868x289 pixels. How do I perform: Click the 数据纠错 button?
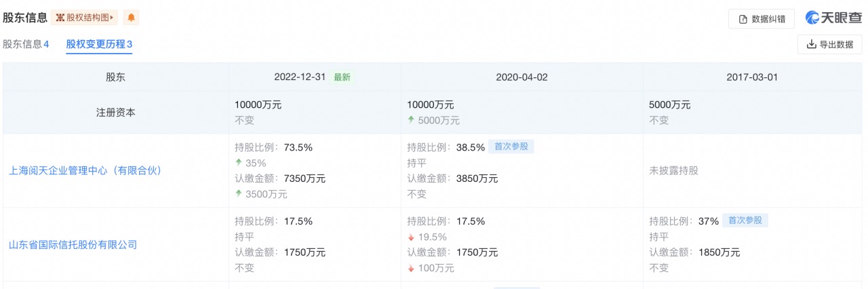click(x=762, y=19)
